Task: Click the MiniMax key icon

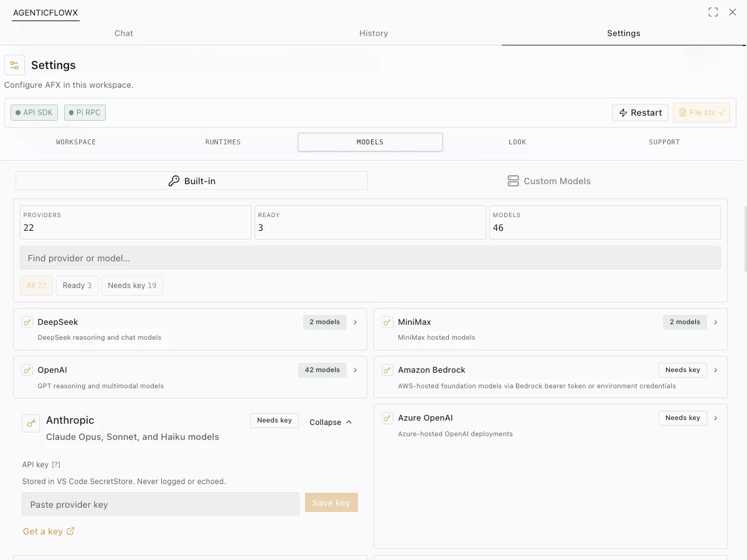Action: (387, 322)
